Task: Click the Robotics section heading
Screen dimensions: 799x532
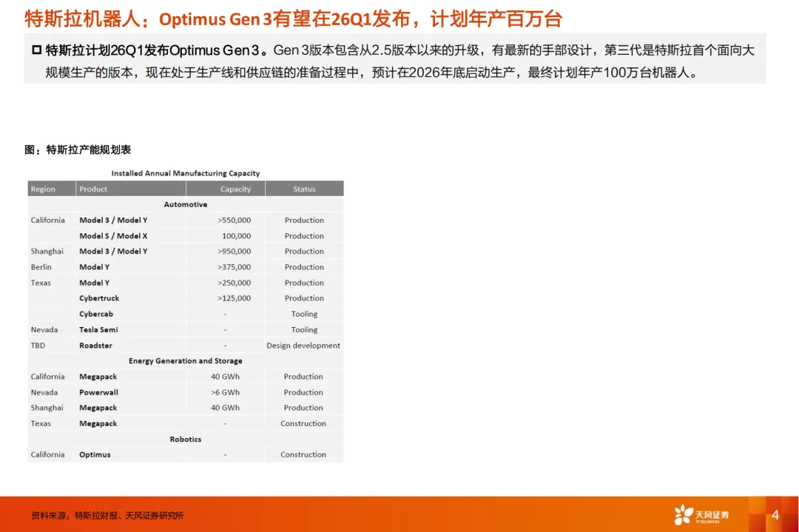Action: pyautogui.click(x=186, y=440)
